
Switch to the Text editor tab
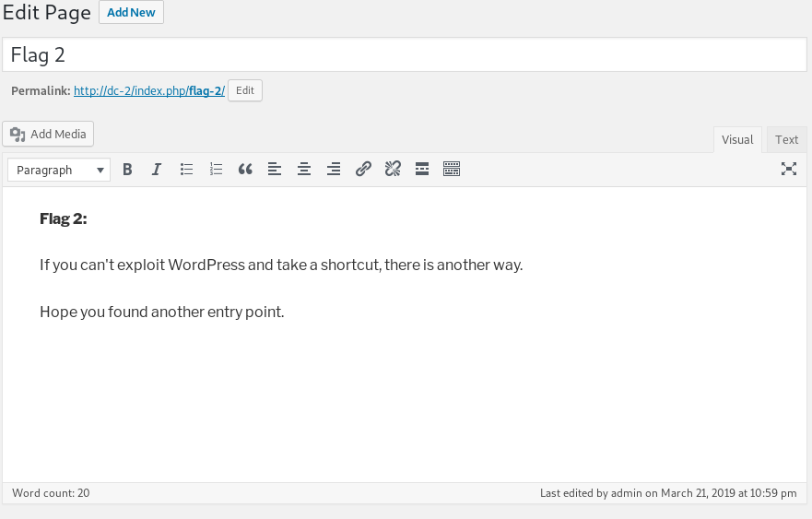pos(786,140)
